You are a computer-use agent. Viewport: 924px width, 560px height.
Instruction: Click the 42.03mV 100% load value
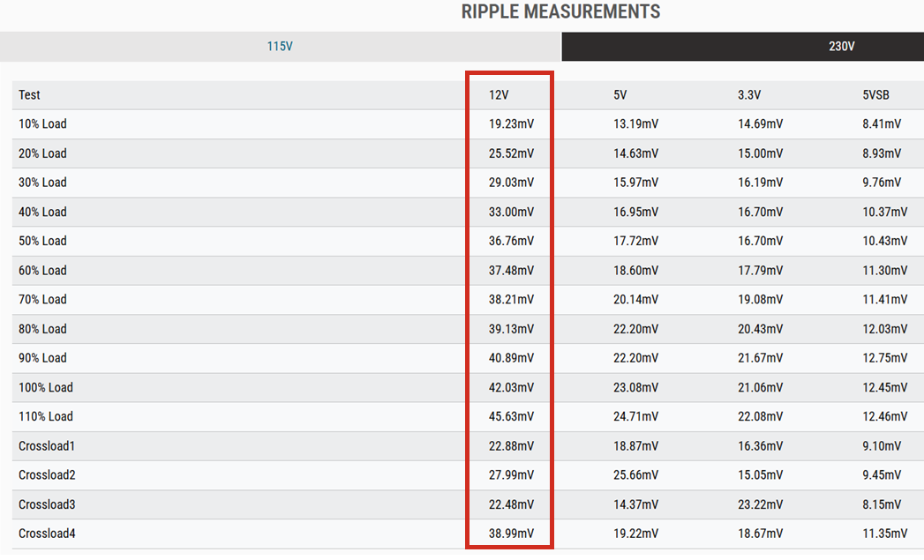click(x=511, y=387)
